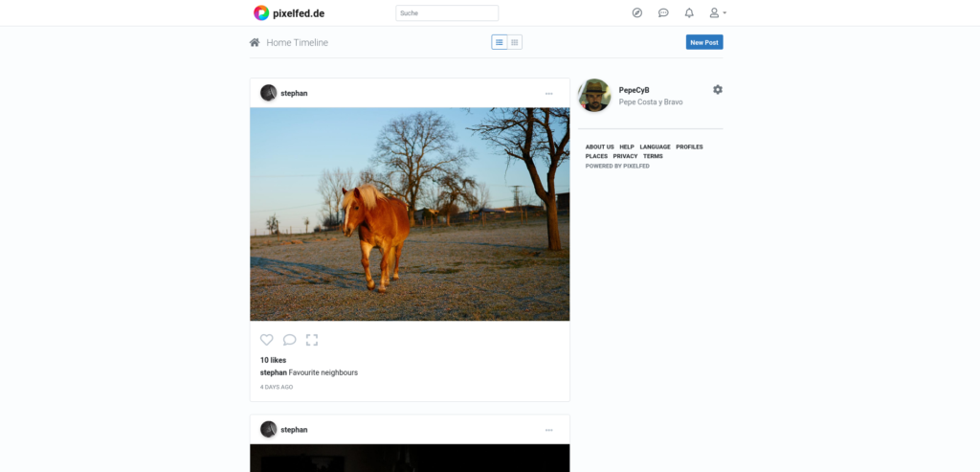
Task: Open the Language footer link
Action: coord(655,146)
